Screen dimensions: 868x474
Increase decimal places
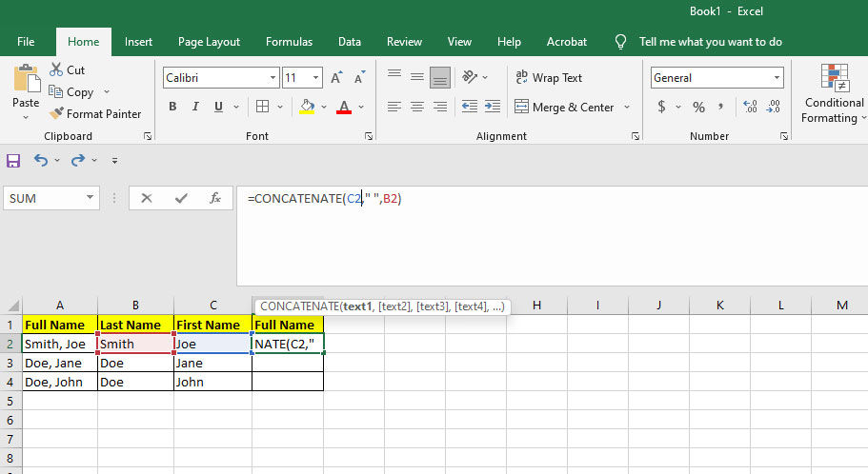click(x=750, y=107)
